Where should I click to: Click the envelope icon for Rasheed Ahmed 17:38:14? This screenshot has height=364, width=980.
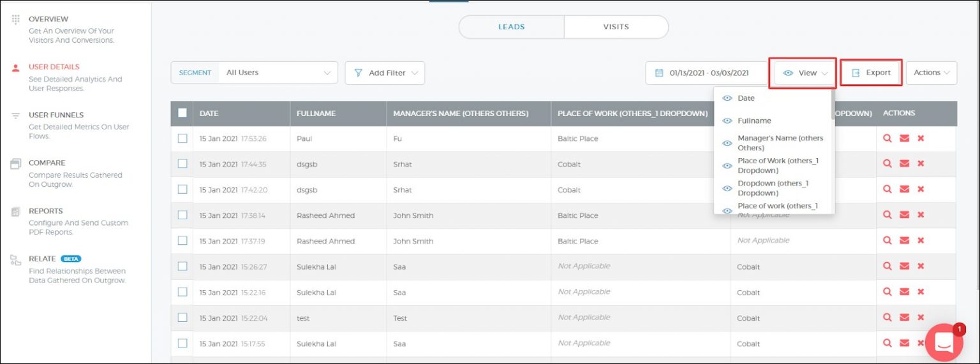[x=904, y=215]
